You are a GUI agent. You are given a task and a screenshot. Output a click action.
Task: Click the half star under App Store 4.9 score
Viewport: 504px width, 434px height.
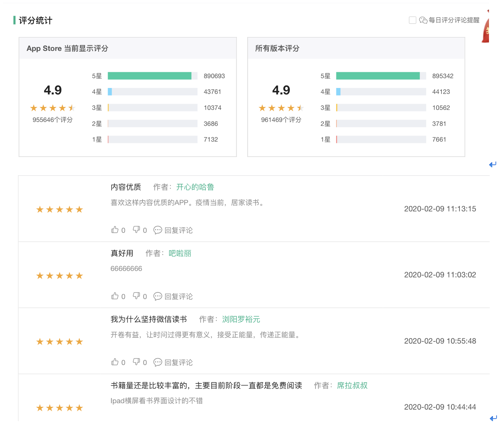pyautogui.click(x=73, y=108)
